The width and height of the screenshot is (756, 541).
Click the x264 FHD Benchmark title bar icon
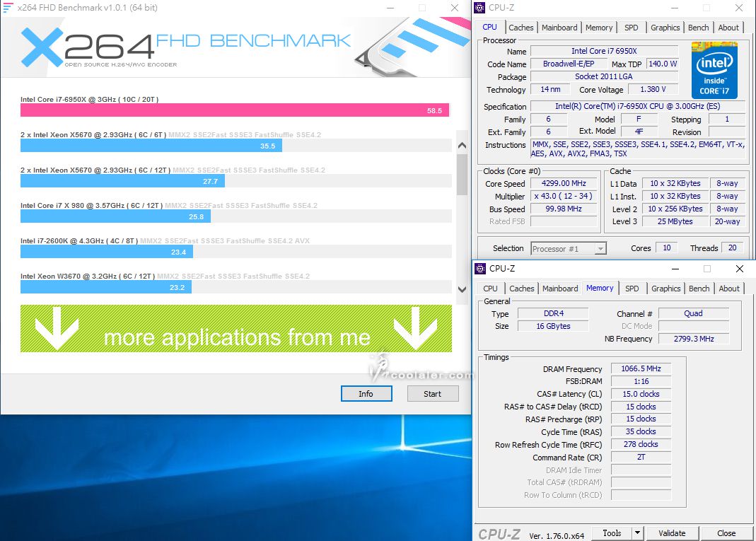click(8, 7)
